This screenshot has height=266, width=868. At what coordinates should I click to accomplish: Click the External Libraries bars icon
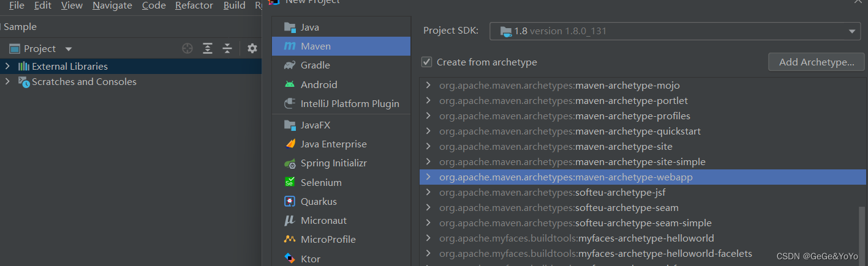click(x=24, y=66)
